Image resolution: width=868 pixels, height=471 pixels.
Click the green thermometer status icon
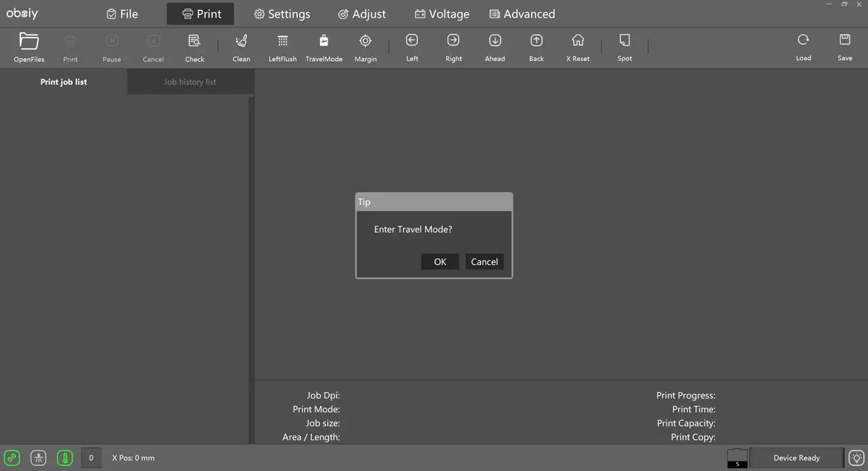click(65, 457)
